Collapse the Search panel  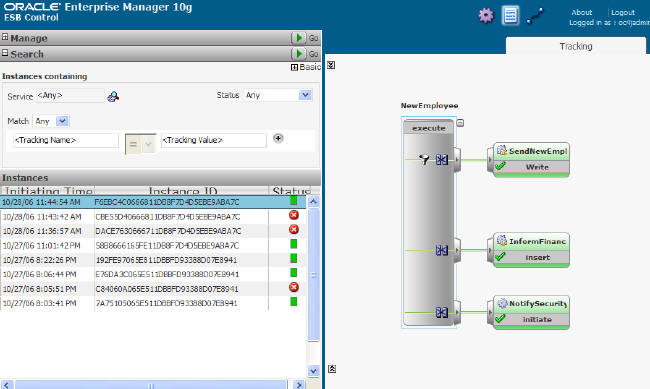click(5, 53)
